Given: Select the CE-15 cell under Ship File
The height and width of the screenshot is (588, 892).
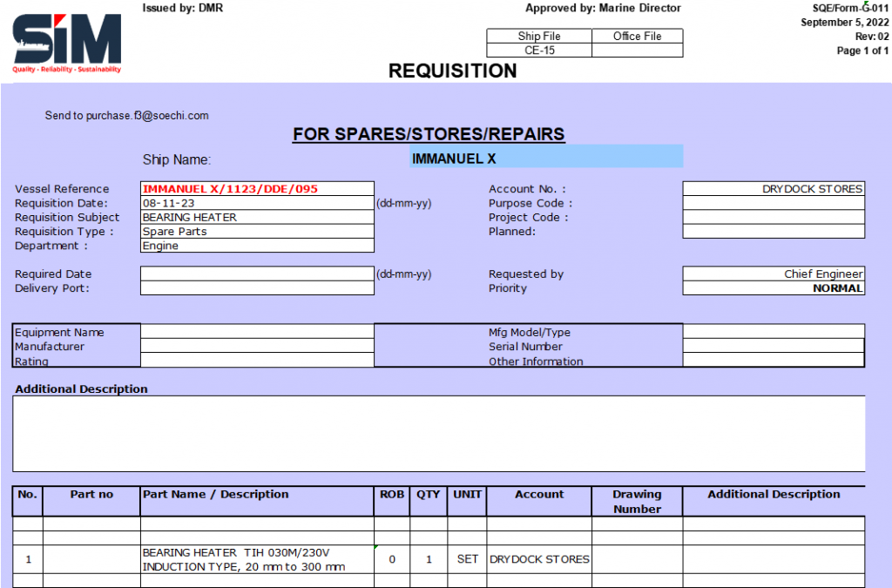Looking at the screenshot, I should [x=539, y=51].
